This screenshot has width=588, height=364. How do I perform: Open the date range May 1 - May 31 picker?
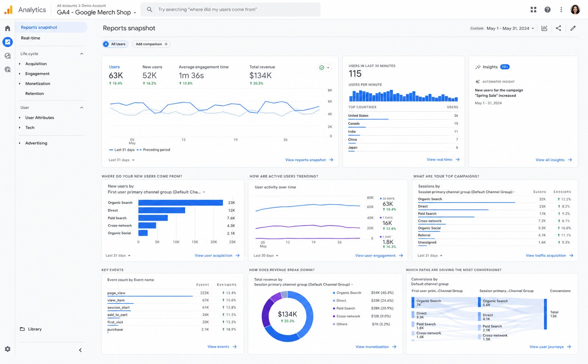(510, 28)
